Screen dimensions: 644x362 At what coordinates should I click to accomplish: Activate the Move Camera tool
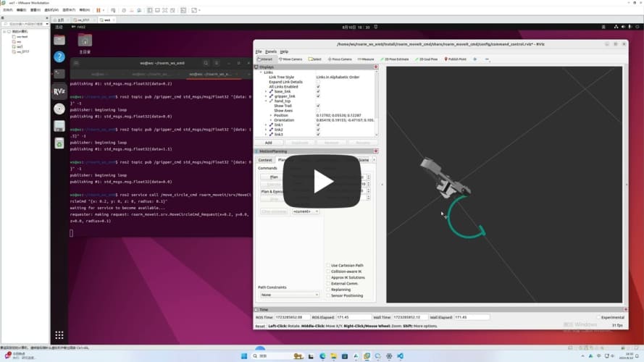pyautogui.click(x=290, y=59)
